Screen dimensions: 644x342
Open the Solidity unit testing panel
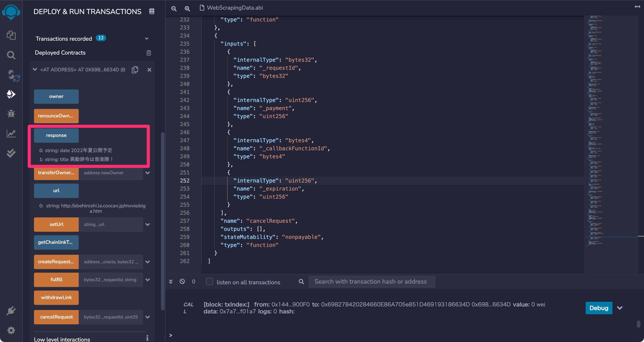click(x=11, y=153)
